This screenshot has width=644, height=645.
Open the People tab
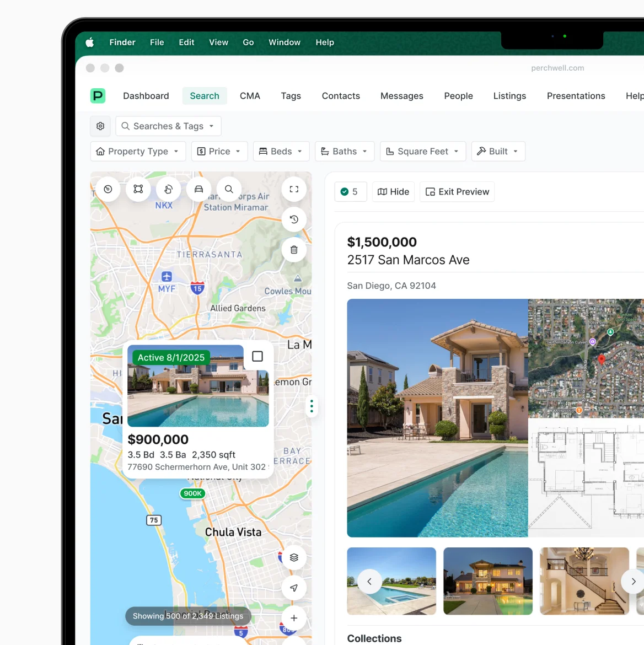458,96
